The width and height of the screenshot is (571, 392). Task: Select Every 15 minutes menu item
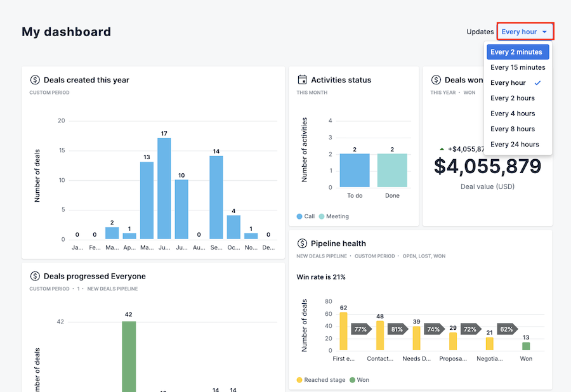point(518,67)
